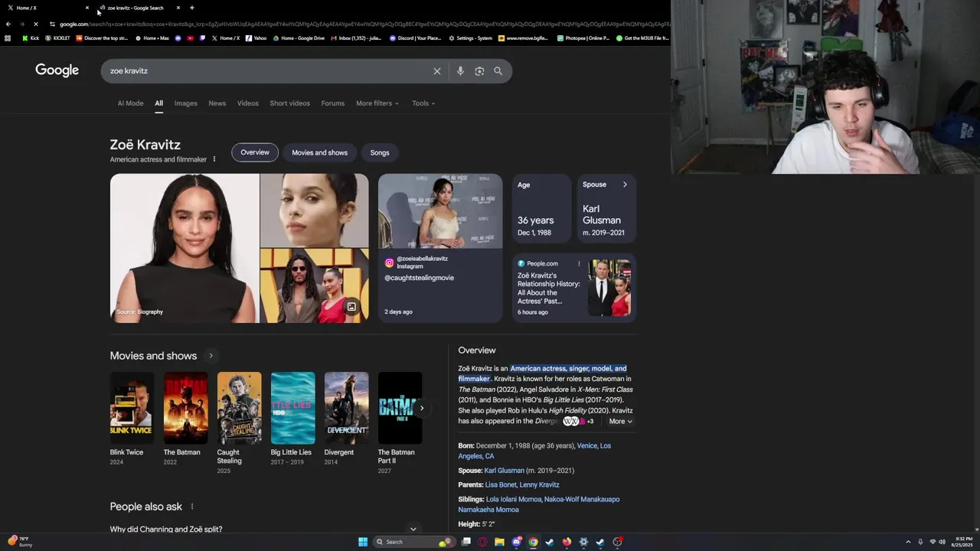Click the Instagram icon for @zoeisabellakravitz
The image size is (980, 551).
tap(389, 262)
